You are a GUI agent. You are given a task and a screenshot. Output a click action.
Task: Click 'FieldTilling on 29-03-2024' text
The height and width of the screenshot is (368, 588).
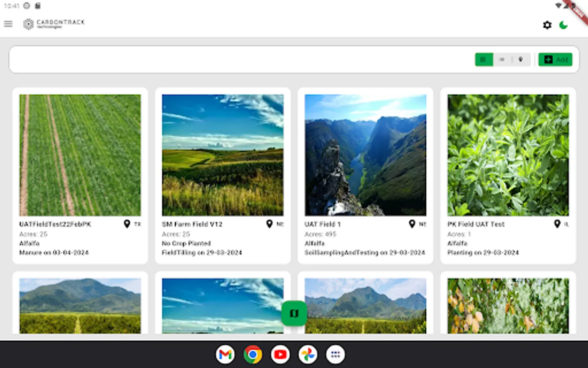202,253
